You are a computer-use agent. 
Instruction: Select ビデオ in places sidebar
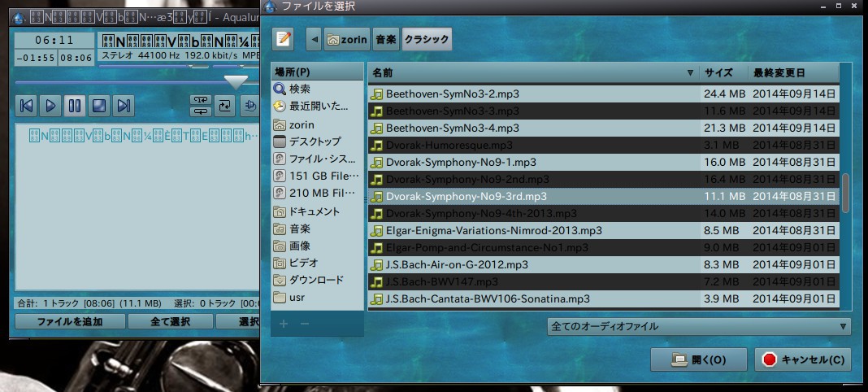317,263
